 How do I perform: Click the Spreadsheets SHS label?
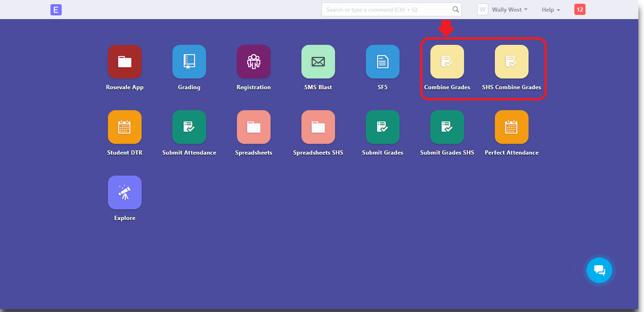coord(318,153)
